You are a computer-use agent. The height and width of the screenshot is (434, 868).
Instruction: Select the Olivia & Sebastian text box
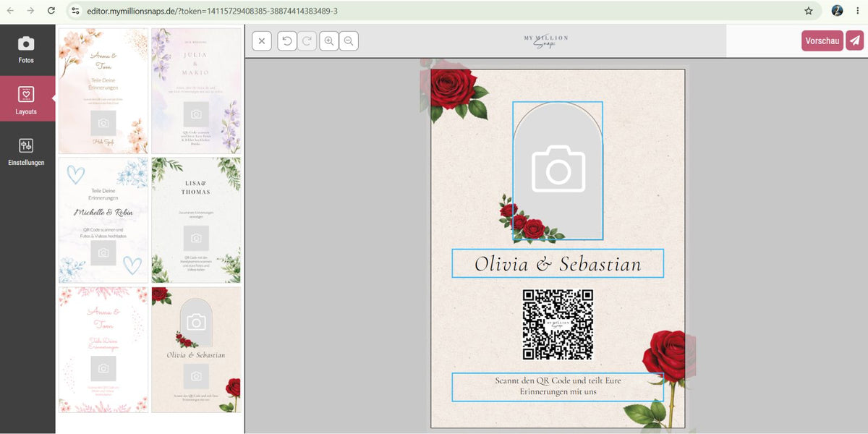[x=558, y=263]
